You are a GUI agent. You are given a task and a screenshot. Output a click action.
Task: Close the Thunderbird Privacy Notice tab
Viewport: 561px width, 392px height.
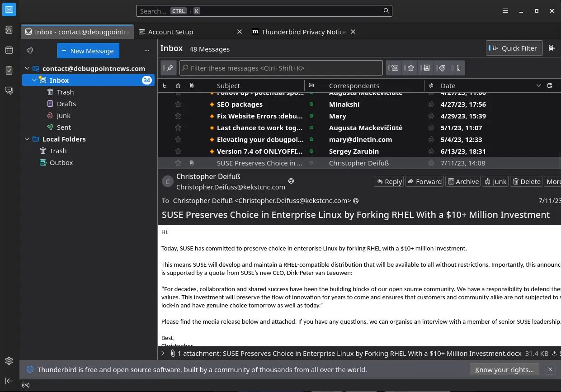353,32
